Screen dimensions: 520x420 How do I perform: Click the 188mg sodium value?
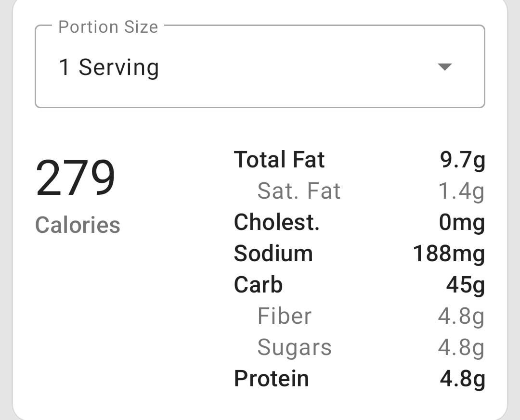point(449,254)
